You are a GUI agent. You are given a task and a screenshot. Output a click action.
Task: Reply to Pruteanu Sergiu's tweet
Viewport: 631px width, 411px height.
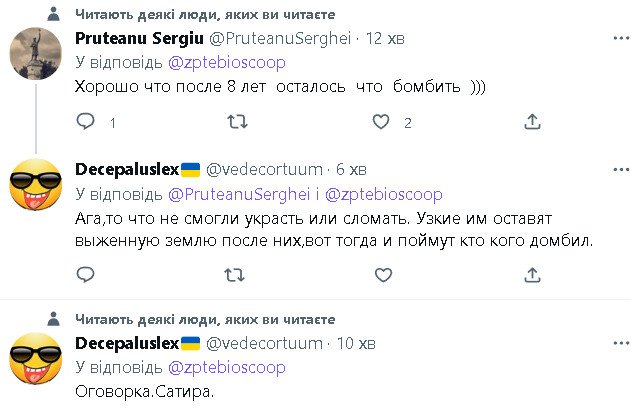pos(86,122)
